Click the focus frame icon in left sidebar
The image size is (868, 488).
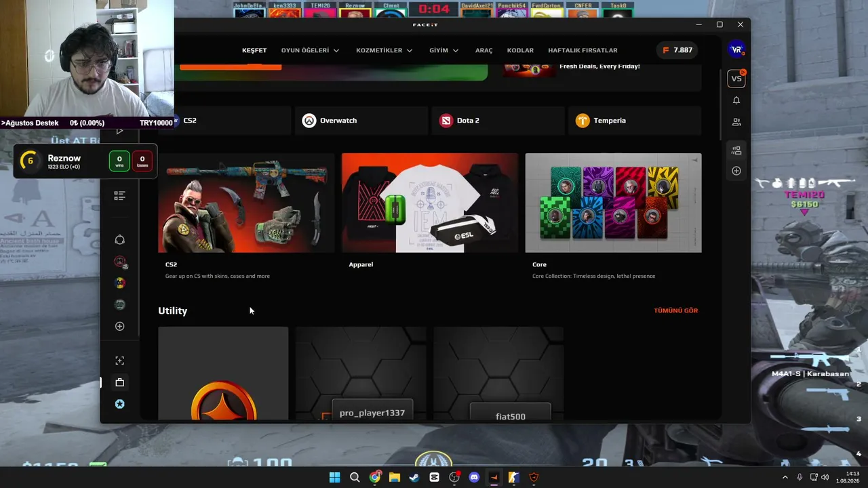120,361
